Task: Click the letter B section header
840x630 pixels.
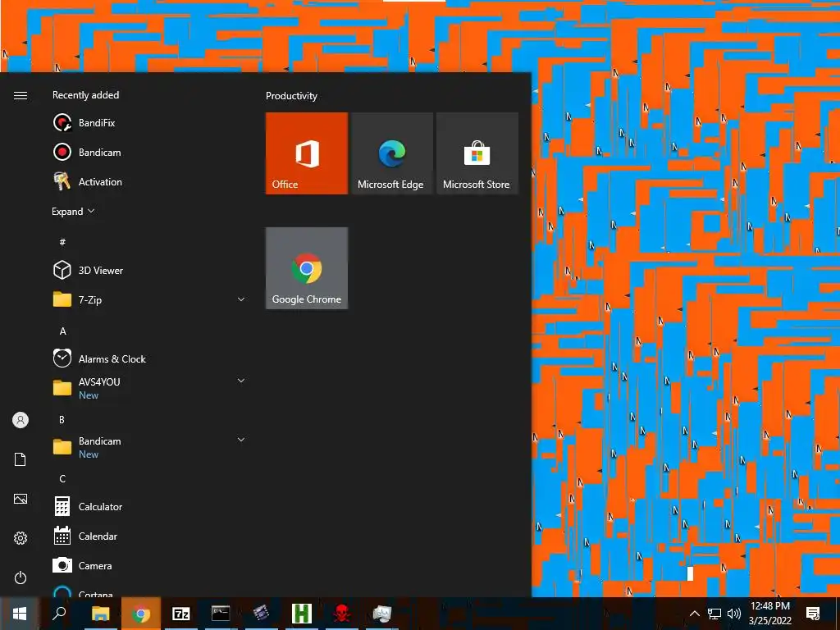Action: click(62, 419)
